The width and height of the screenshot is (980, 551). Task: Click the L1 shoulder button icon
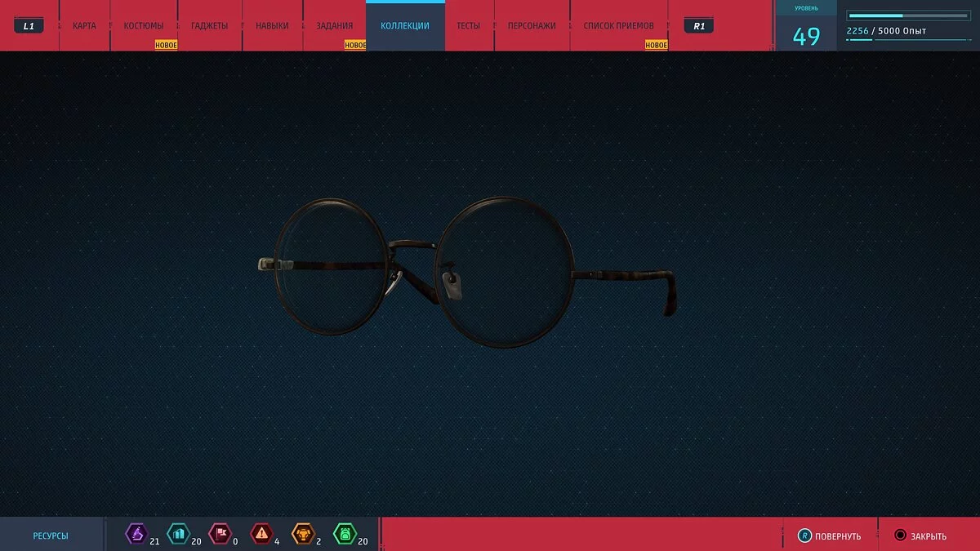click(x=29, y=26)
